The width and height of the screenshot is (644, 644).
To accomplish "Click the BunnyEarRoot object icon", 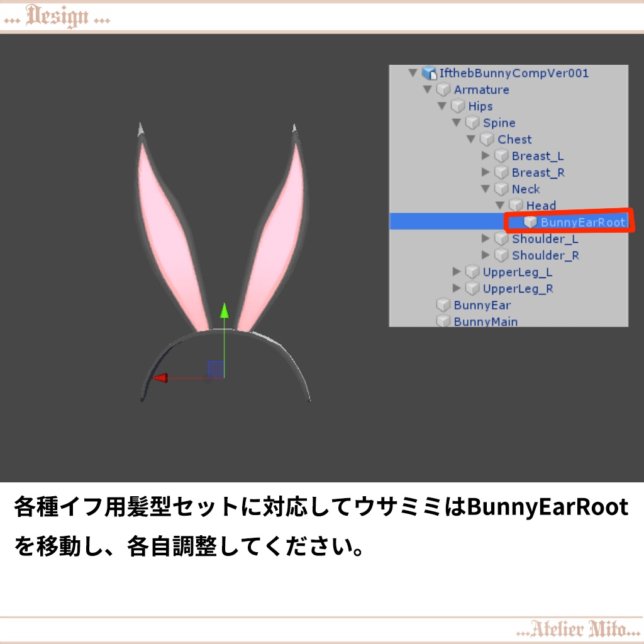I will click(x=530, y=222).
